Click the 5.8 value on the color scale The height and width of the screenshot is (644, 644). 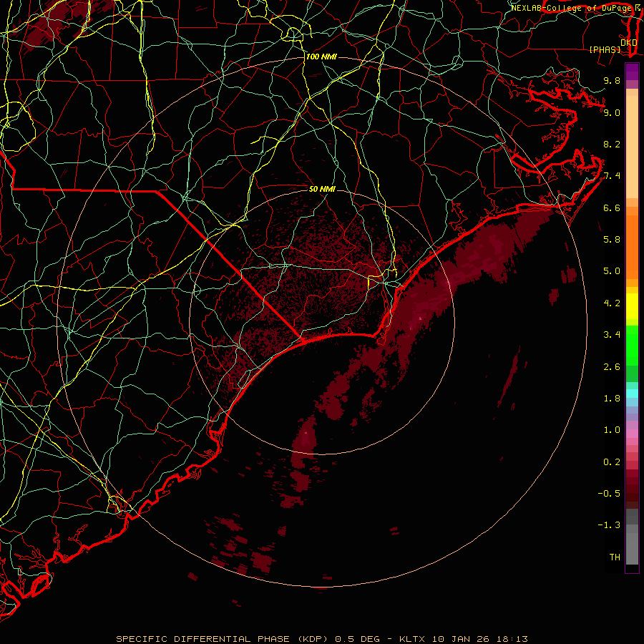coord(612,239)
